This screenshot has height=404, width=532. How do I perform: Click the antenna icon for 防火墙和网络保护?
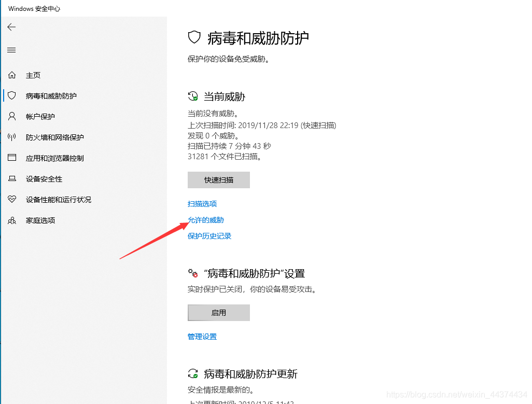tap(12, 137)
